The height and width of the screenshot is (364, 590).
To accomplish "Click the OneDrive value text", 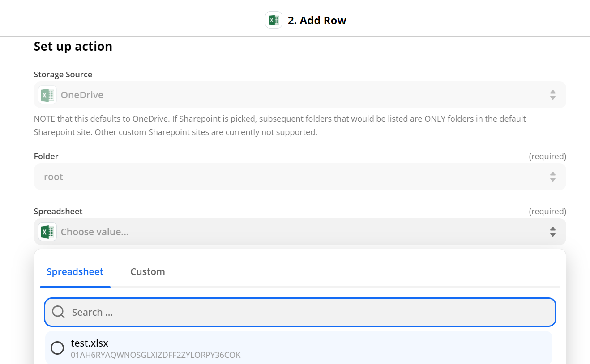I will click(x=82, y=95).
